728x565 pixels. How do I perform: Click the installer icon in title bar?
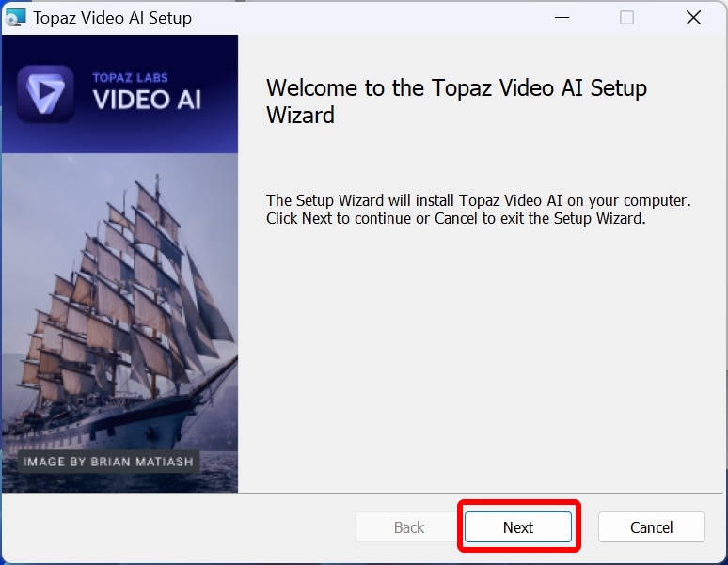15,18
